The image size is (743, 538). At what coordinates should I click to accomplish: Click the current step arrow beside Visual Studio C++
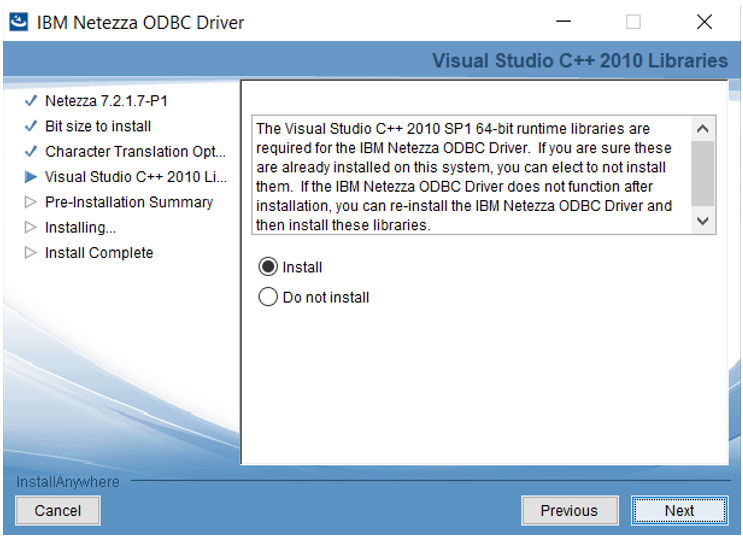tap(31, 177)
